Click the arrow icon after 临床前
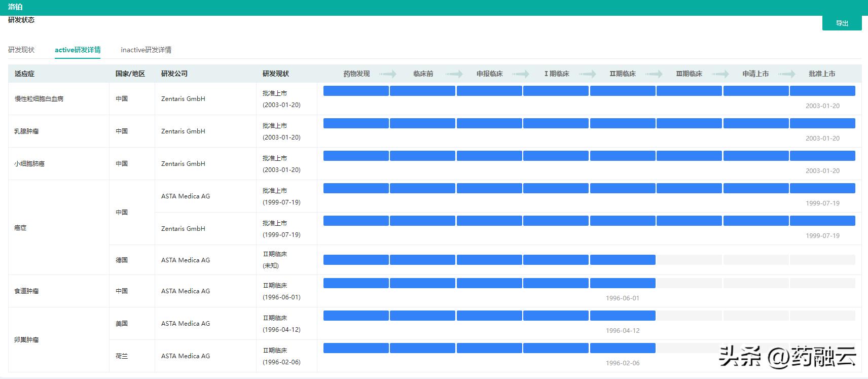Image resolution: width=868 pixels, height=379 pixels. [x=454, y=74]
